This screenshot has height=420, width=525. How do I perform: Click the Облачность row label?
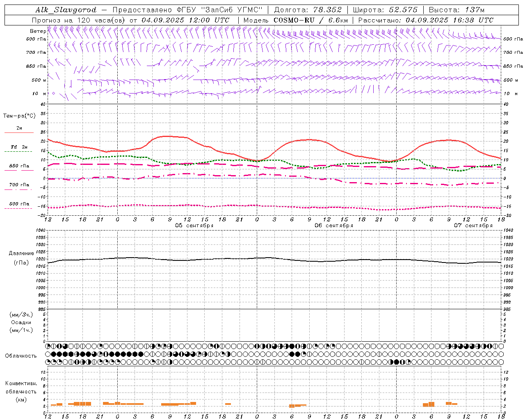[x=21, y=356]
